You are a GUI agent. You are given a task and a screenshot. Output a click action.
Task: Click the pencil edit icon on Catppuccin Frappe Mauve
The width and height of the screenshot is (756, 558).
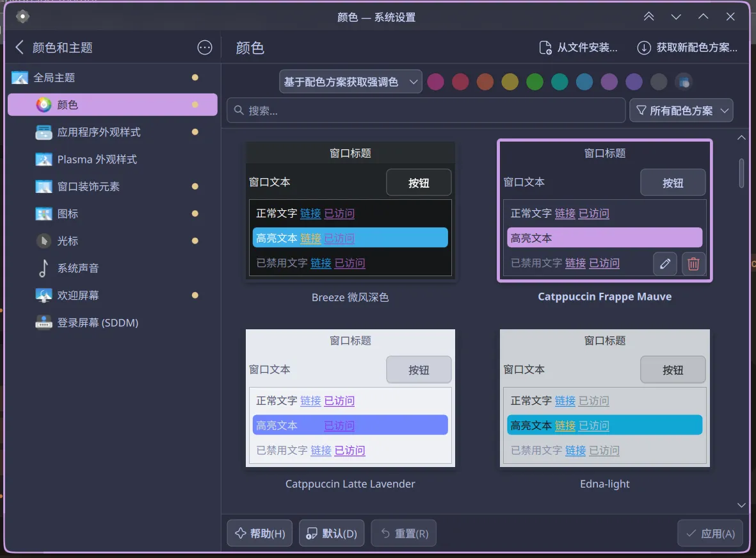coord(665,264)
